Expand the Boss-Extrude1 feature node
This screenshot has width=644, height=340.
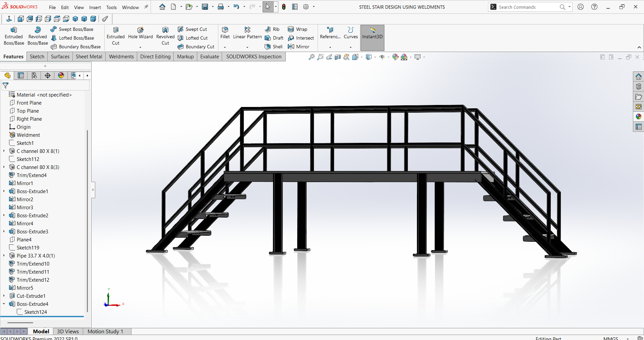[x=4, y=191]
